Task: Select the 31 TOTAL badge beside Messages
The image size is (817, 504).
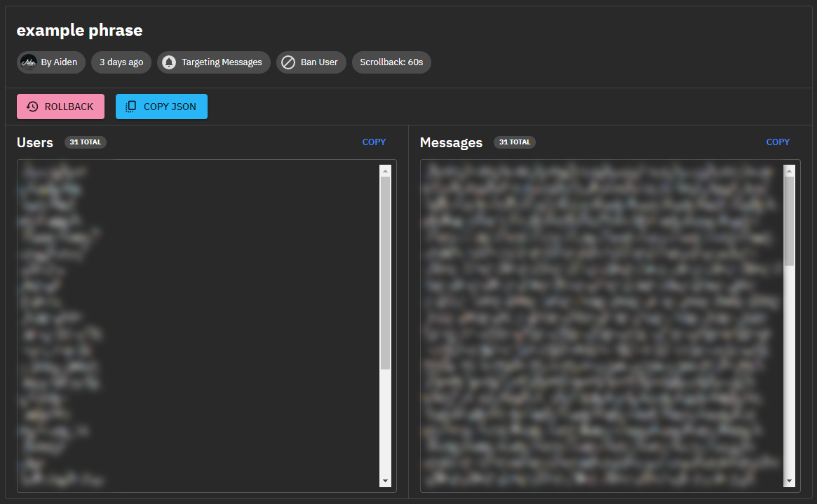Action: (514, 142)
